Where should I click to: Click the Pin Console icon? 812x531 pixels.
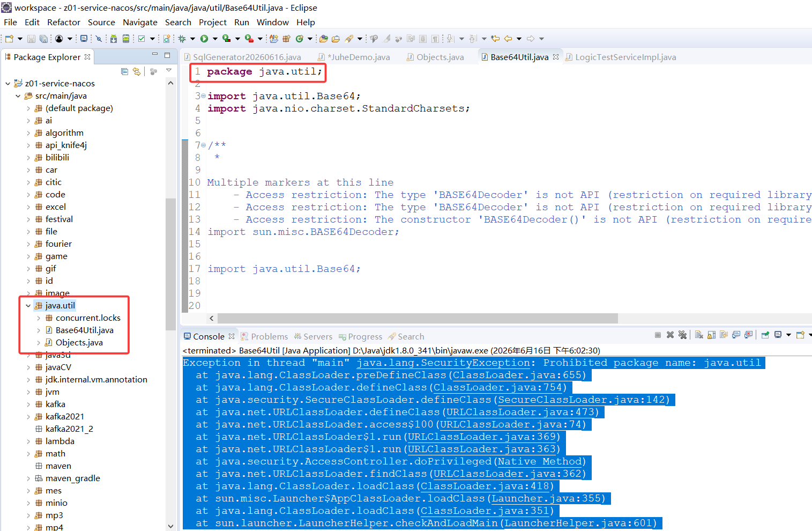point(765,335)
